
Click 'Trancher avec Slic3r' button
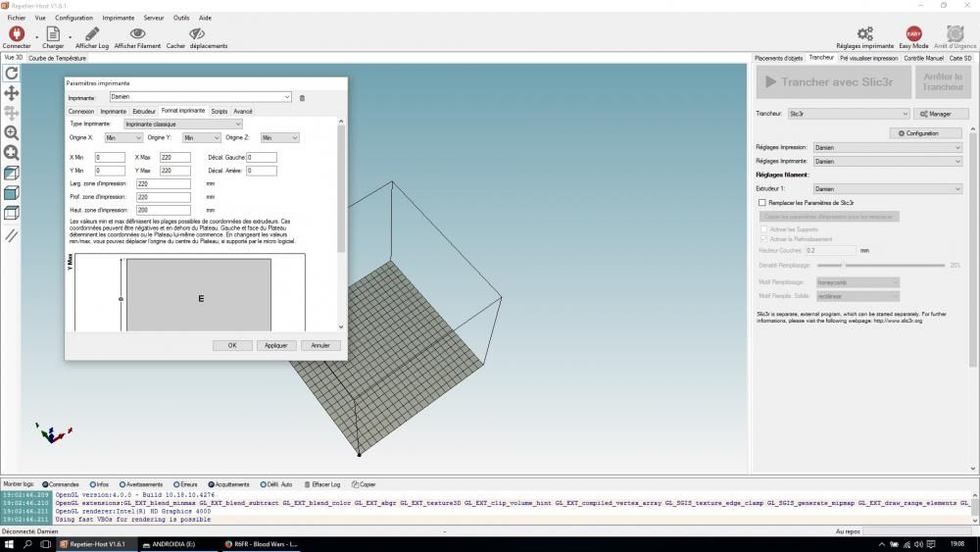click(x=834, y=82)
